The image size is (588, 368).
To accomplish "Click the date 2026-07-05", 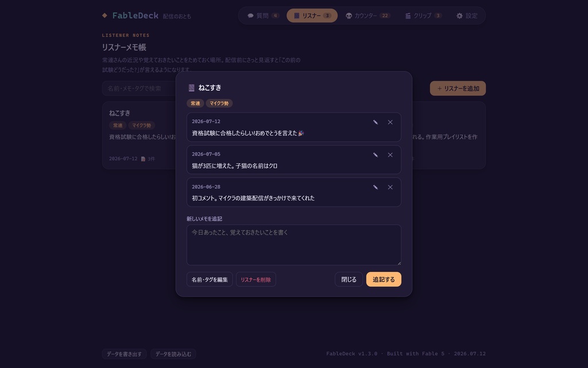I will coord(206,154).
